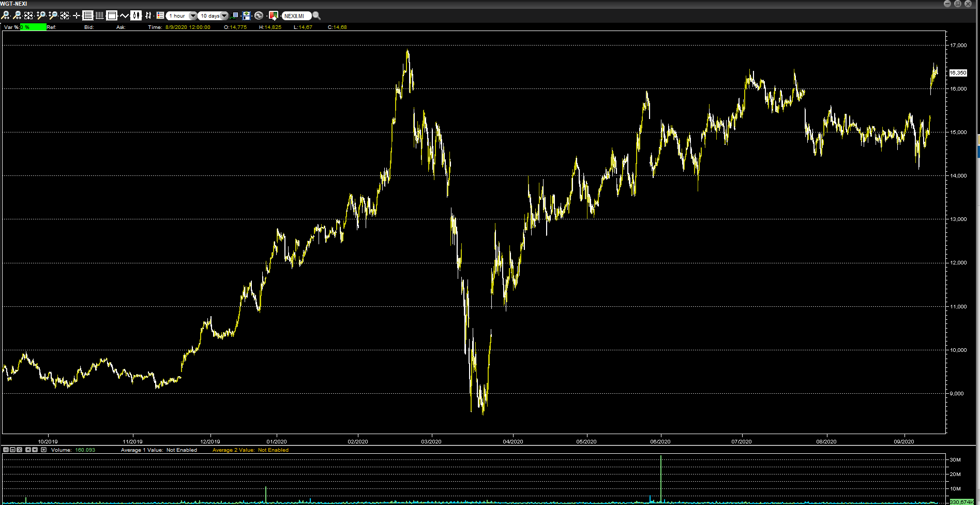Close the Volume indicator panel
This screenshot has height=505, width=980.
[20, 450]
